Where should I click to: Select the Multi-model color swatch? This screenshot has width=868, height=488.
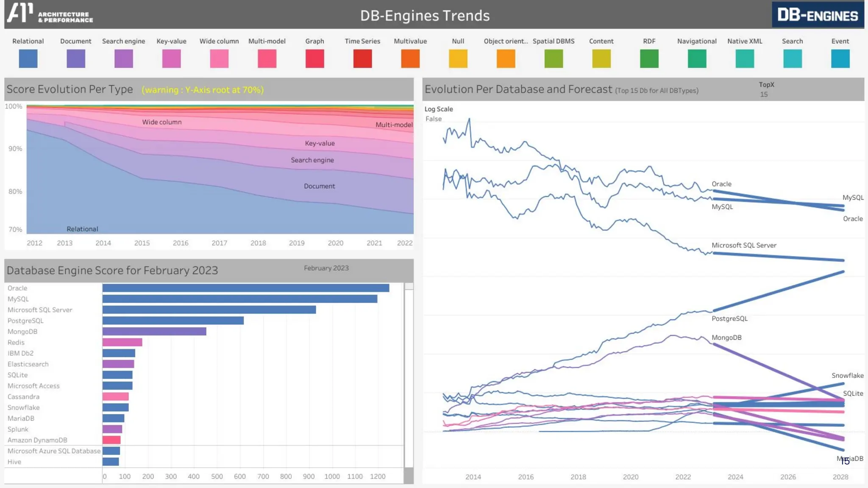[267, 58]
